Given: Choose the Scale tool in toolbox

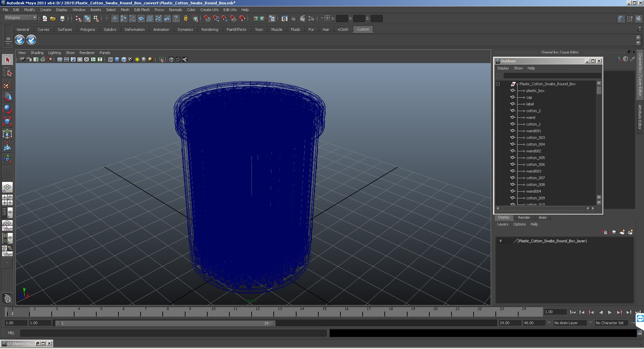Looking at the screenshot, I should pos(7,121).
